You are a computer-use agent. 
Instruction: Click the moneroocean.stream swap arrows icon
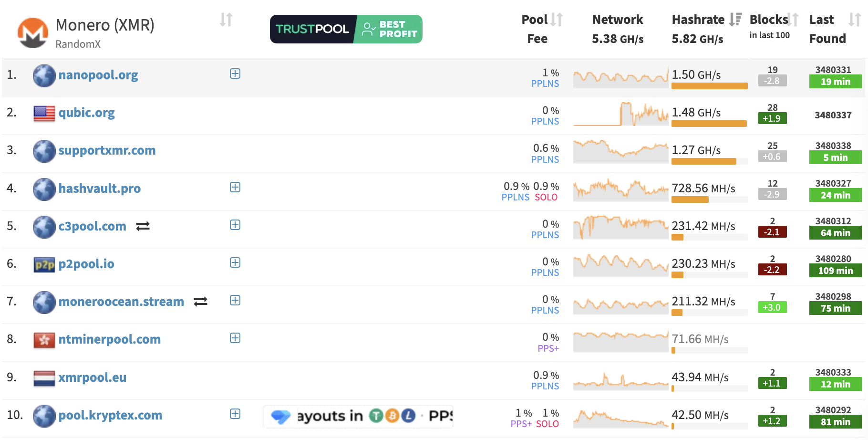coord(201,302)
